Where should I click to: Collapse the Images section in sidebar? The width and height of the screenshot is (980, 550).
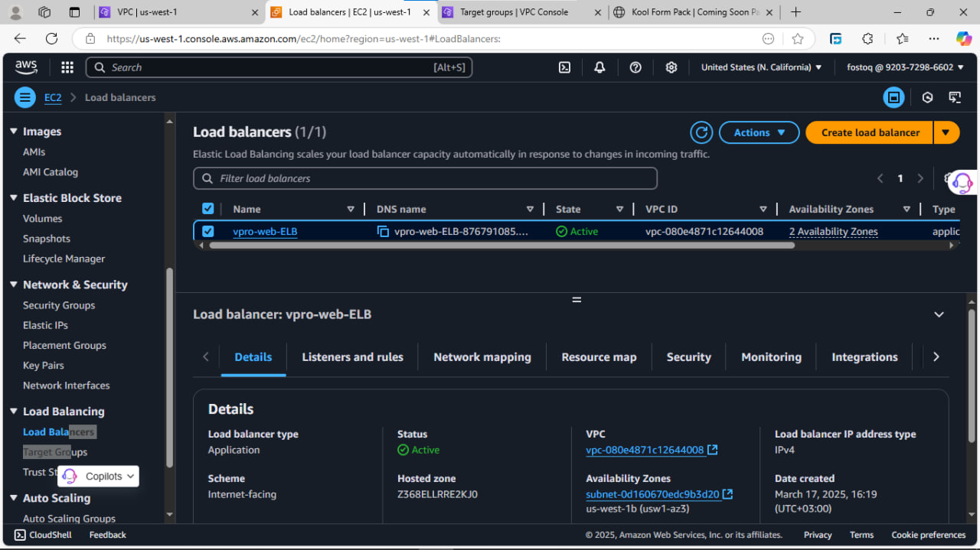[x=14, y=132]
